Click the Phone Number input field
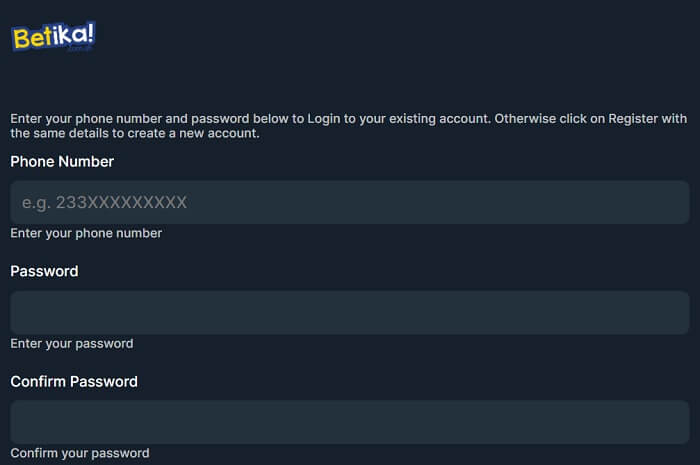 (349, 202)
